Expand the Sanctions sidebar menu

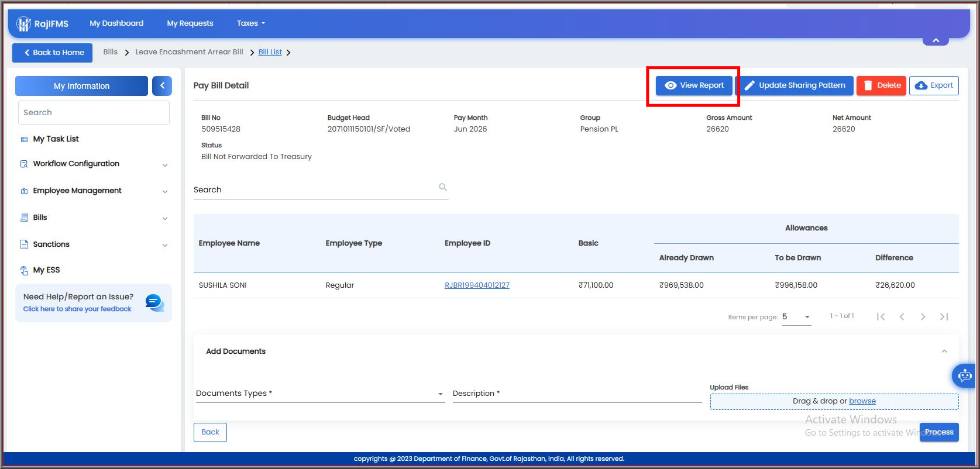coord(165,245)
